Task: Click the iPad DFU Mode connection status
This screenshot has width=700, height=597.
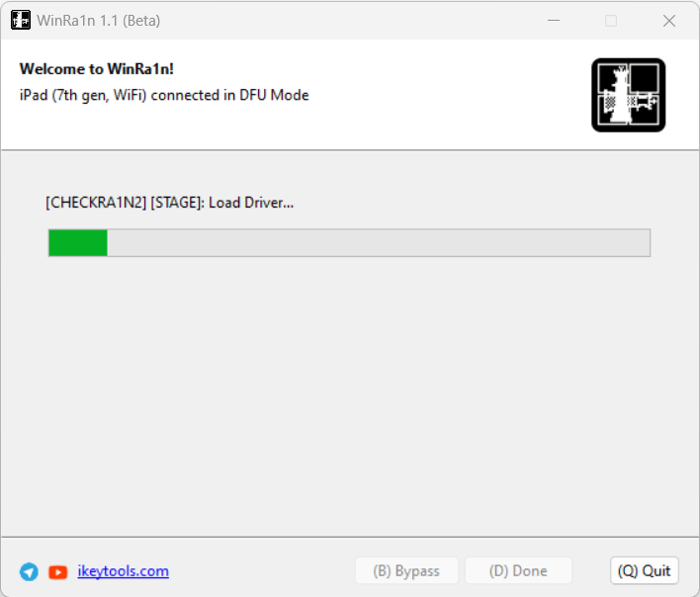Action: pos(164,95)
